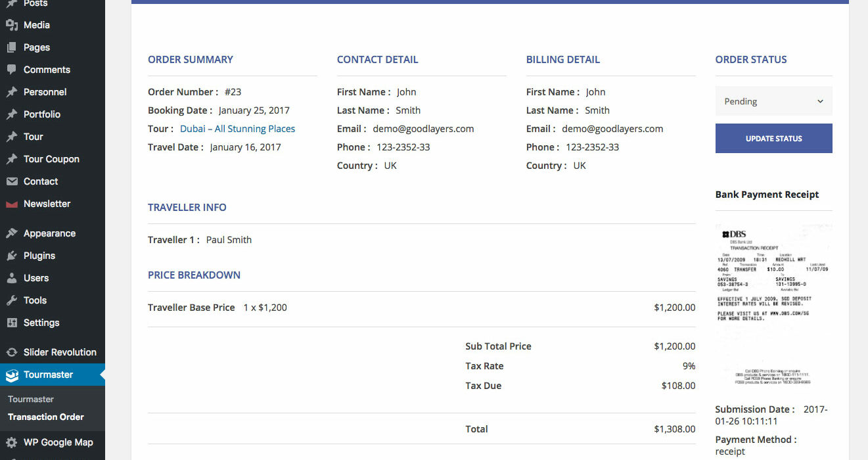Click the Contact envelope icon
The height and width of the screenshot is (460, 868).
click(12, 181)
